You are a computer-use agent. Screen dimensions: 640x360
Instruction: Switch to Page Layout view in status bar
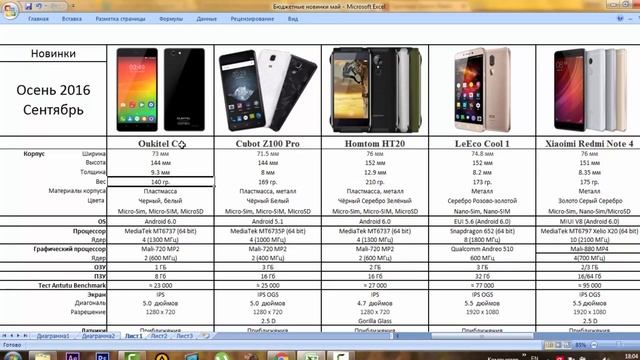click(558, 345)
